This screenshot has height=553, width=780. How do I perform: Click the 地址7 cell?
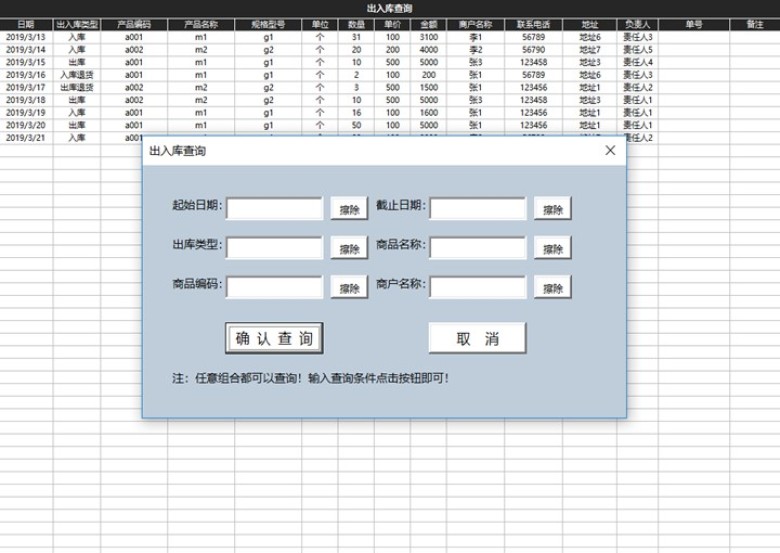[x=590, y=50]
